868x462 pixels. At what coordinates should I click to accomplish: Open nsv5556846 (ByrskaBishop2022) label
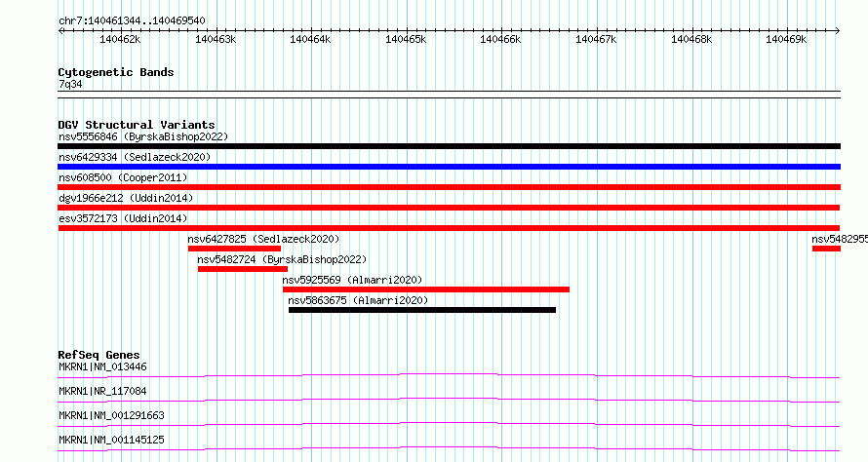(143, 136)
